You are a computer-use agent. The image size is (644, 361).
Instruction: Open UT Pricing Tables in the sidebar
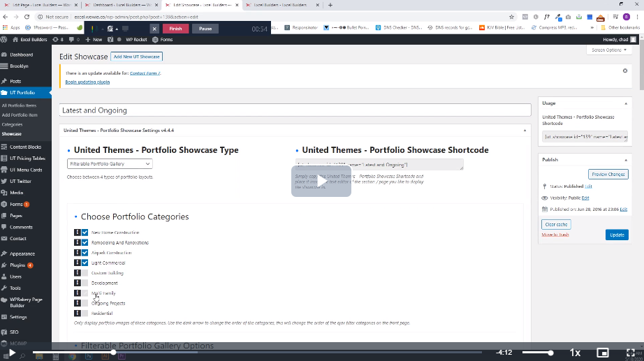[27, 159]
